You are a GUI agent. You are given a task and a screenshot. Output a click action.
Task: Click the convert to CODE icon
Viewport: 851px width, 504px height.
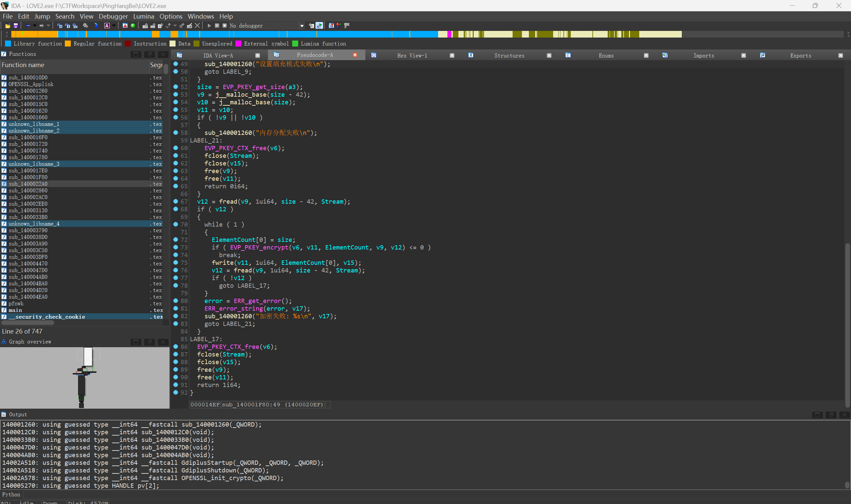pyautogui.click(x=145, y=26)
